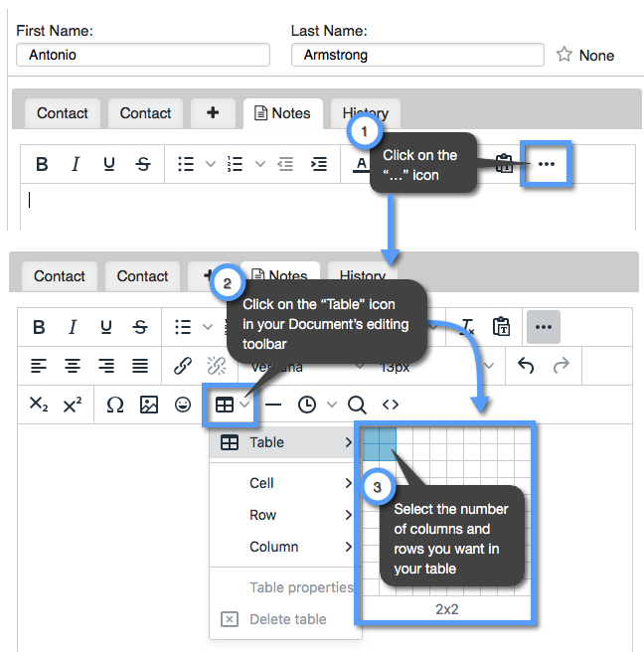The image size is (644, 656).
Task: Insert special character with the Omega icon
Action: coord(115,405)
